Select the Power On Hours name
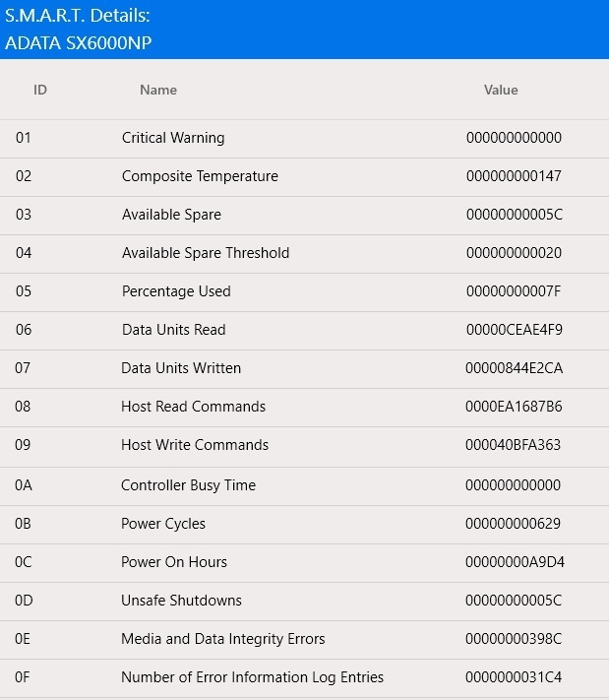 tap(174, 561)
